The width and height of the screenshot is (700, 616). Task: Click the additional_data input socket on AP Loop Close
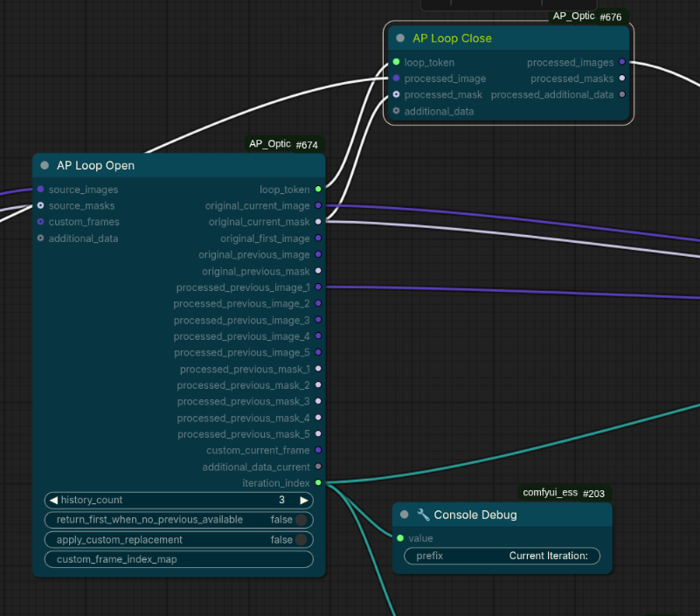pos(397,111)
